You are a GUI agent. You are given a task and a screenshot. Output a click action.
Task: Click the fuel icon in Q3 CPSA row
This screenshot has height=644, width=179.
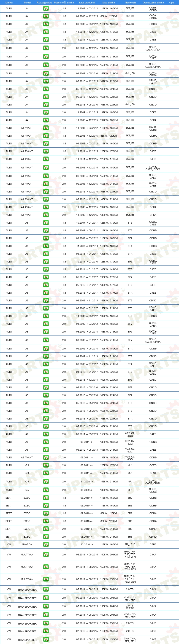click(x=46, y=473)
